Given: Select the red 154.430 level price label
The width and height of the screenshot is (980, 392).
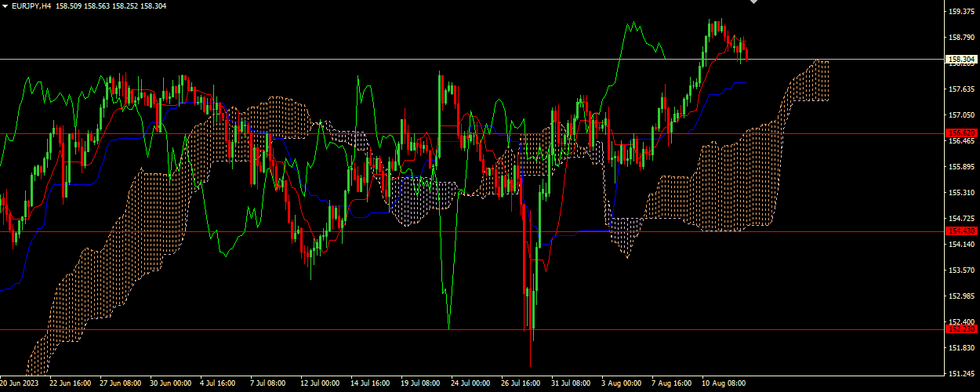Looking at the screenshot, I should [x=962, y=231].
